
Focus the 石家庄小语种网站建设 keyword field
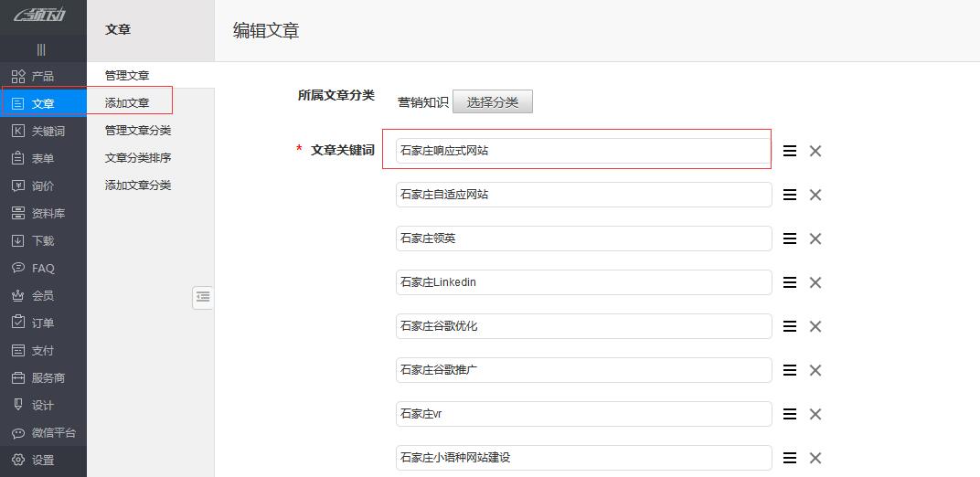pyautogui.click(x=584, y=458)
